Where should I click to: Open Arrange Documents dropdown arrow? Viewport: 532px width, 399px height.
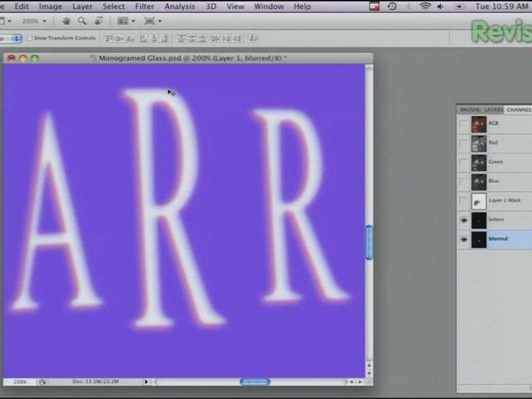[133, 22]
